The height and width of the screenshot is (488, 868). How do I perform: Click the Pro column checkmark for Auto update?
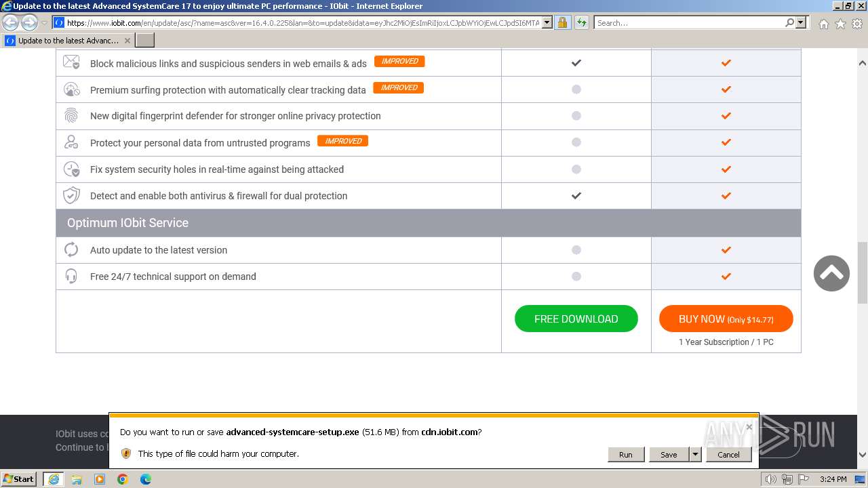726,249
